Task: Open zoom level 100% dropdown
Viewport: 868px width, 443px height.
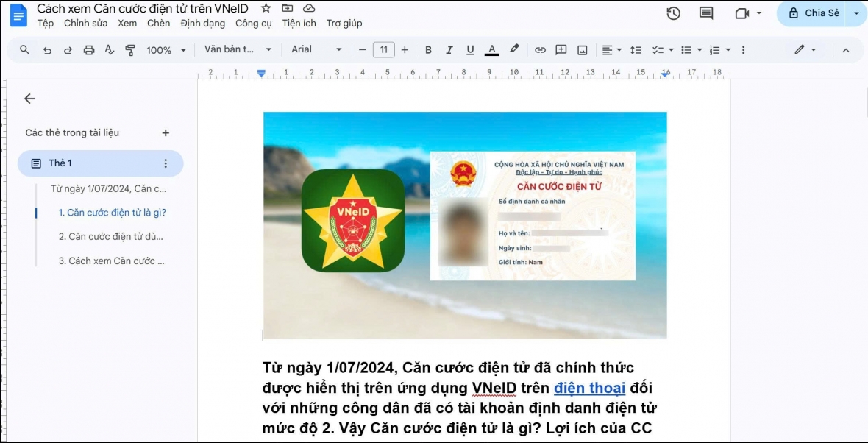Action: point(166,50)
